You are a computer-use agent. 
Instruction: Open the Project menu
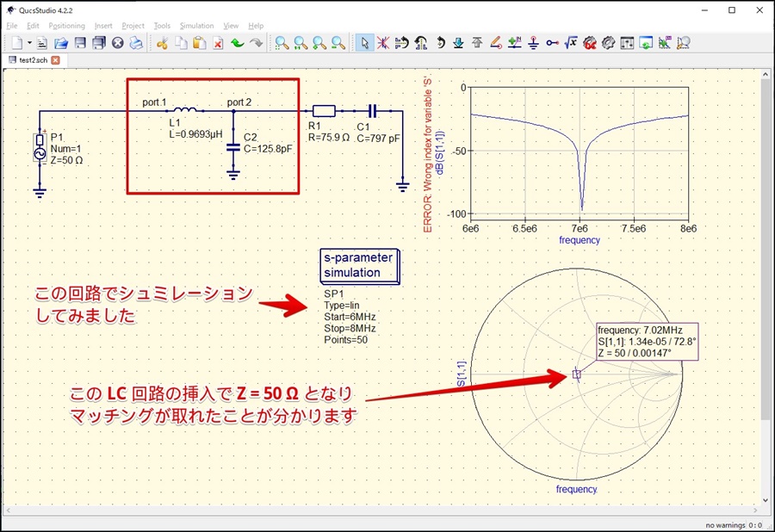[133, 26]
